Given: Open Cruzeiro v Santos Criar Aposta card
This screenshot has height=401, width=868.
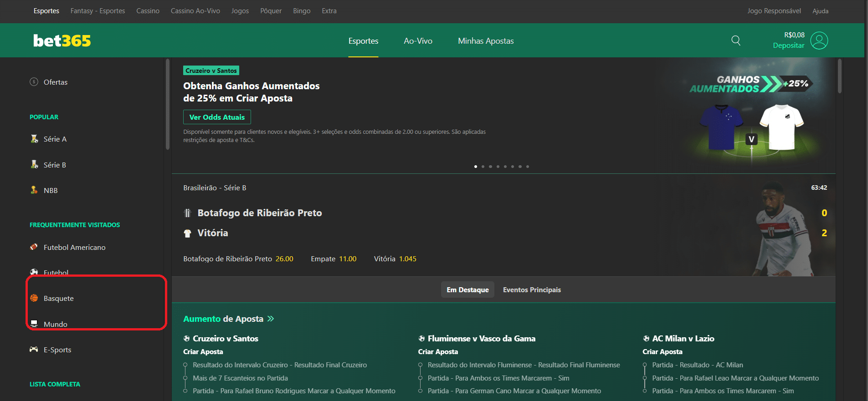Looking at the screenshot, I should coord(290,364).
